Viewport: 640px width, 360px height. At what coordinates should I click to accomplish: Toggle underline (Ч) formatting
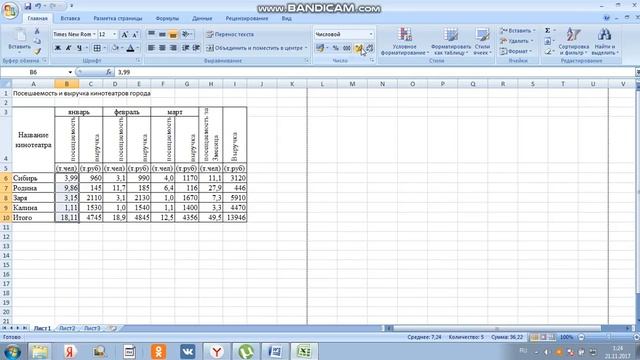79,48
